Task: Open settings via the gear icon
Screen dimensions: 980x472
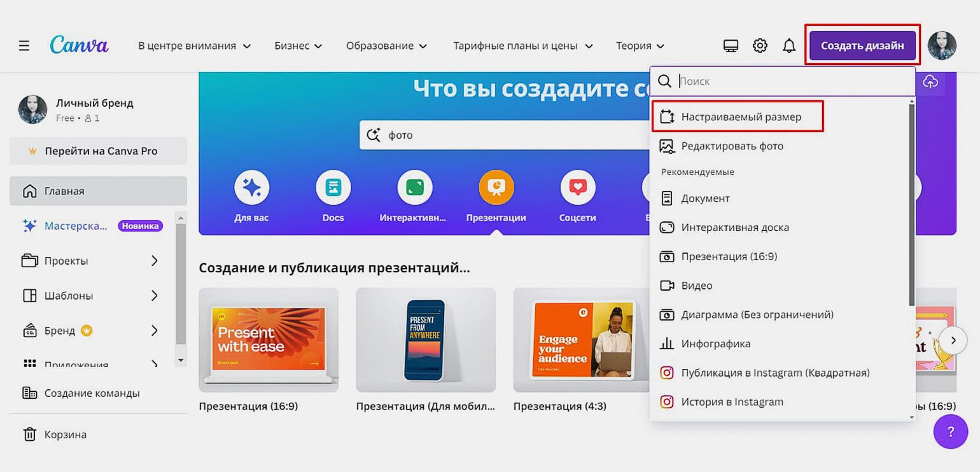Action: tap(760, 46)
